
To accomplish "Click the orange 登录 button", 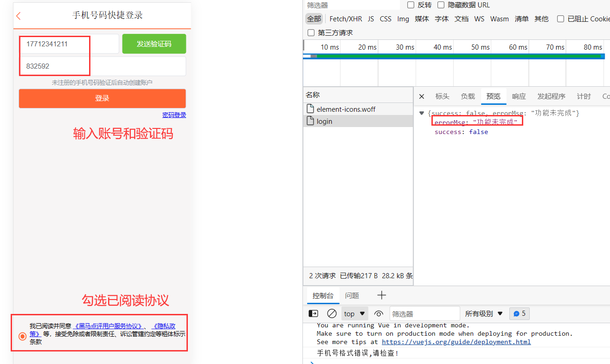I will point(102,98).
